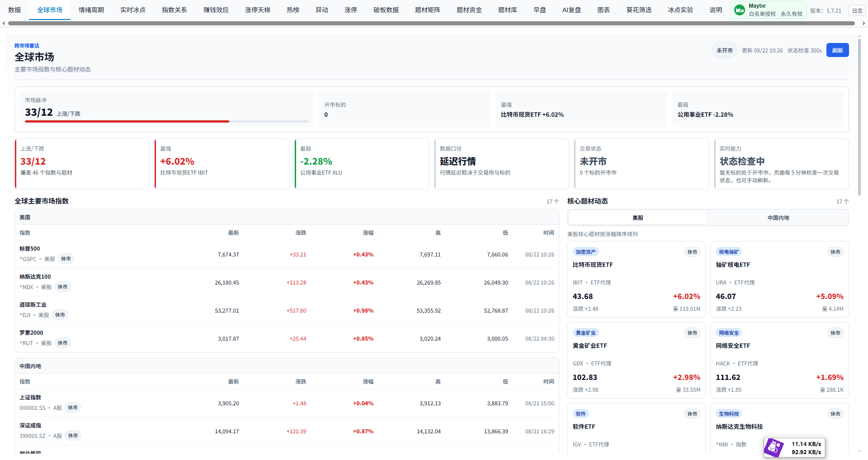This screenshot has width=868, height=460.
Task: Click the 17 个 count beside 全球主要市场指数
Action: [x=552, y=201]
